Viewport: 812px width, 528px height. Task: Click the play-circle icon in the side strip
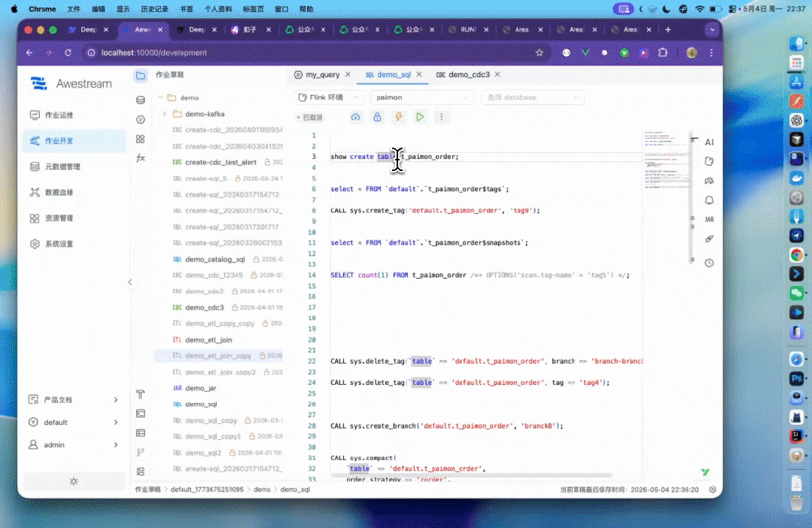140,120
